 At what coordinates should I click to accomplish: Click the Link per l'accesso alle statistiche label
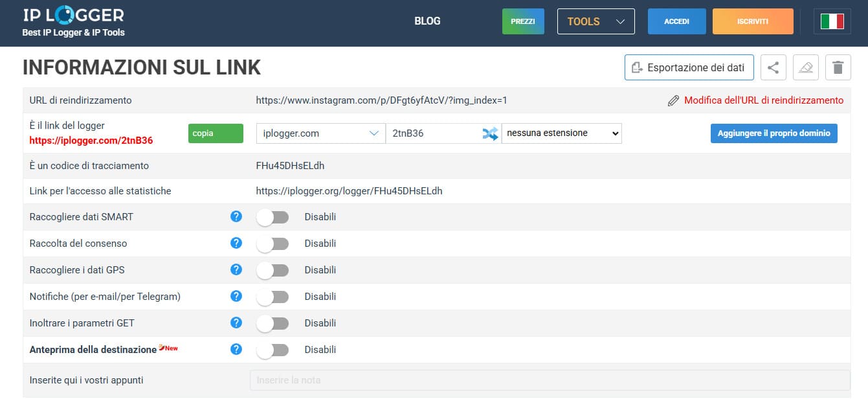click(100, 191)
